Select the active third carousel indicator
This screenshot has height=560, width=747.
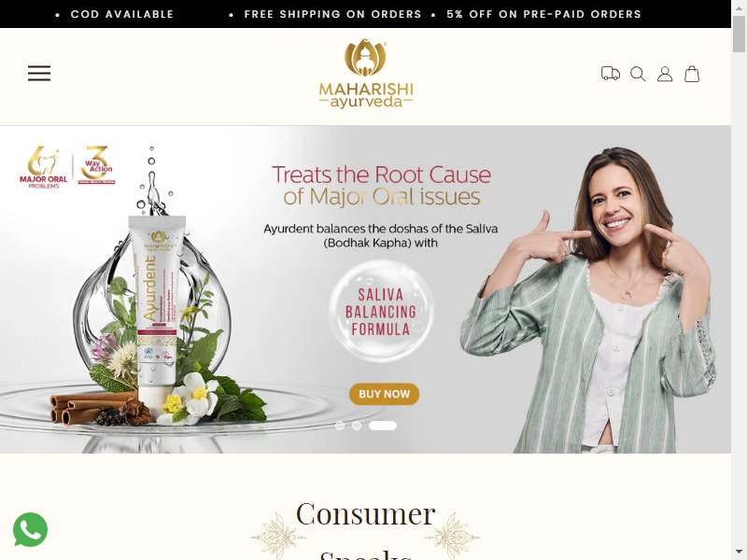tap(383, 426)
